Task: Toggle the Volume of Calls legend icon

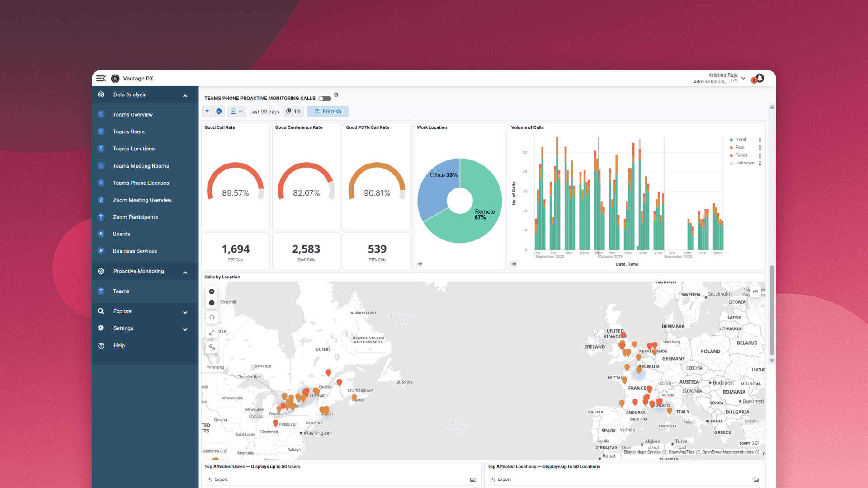Action: click(514, 264)
